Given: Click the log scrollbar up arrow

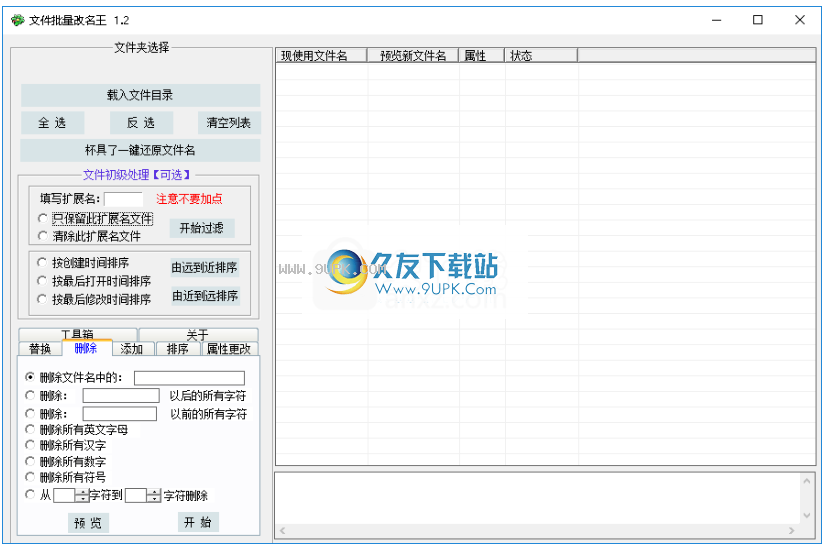Looking at the screenshot, I should click(x=807, y=480).
